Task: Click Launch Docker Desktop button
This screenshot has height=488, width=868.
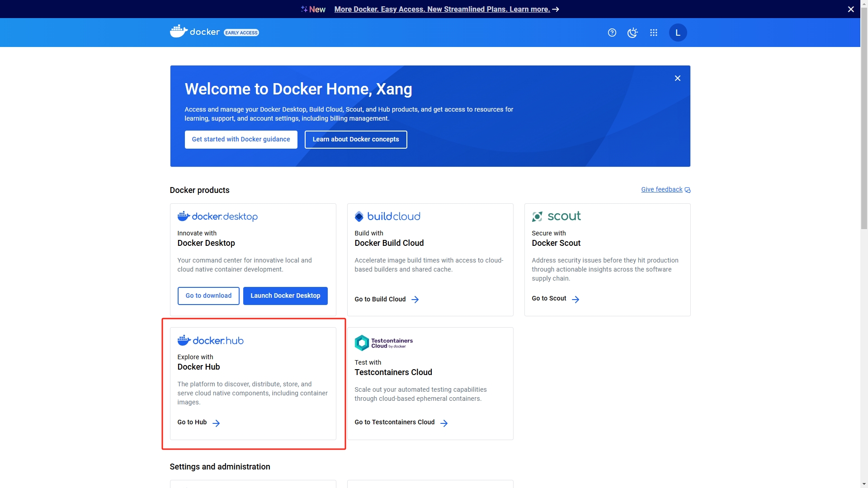Action: (285, 296)
